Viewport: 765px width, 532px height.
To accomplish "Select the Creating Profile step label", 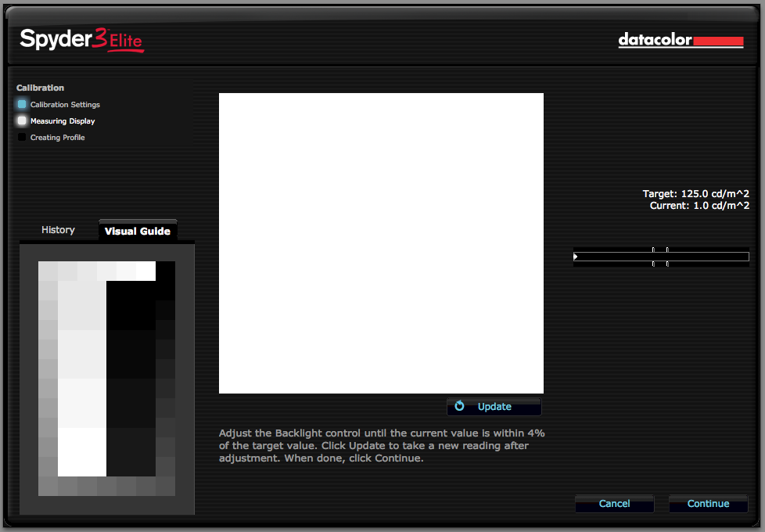I will click(57, 138).
